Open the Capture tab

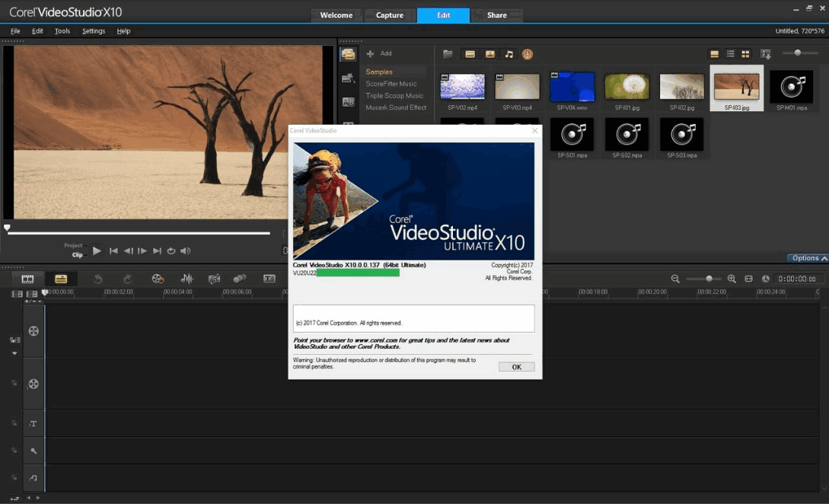point(390,14)
